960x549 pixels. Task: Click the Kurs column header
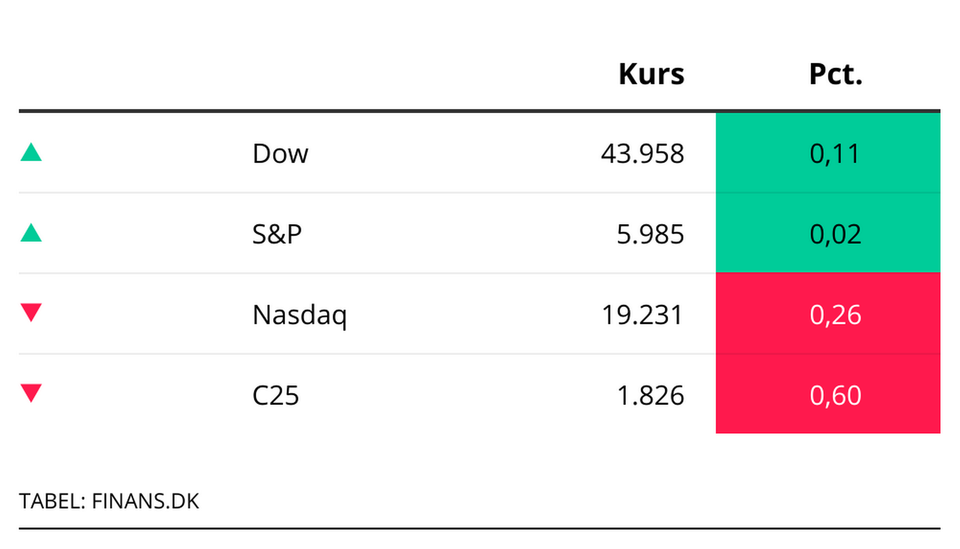pyautogui.click(x=651, y=74)
